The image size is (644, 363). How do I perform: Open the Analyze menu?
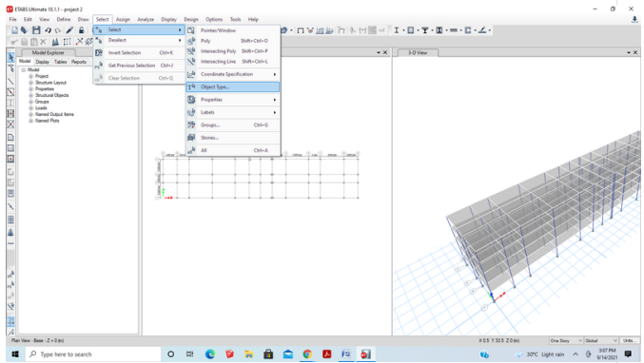pyautogui.click(x=146, y=19)
